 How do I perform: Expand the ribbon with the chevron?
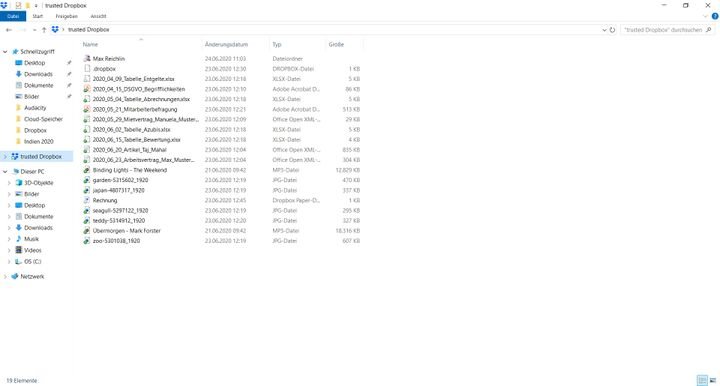pyautogui.click(x=705, y=16)
